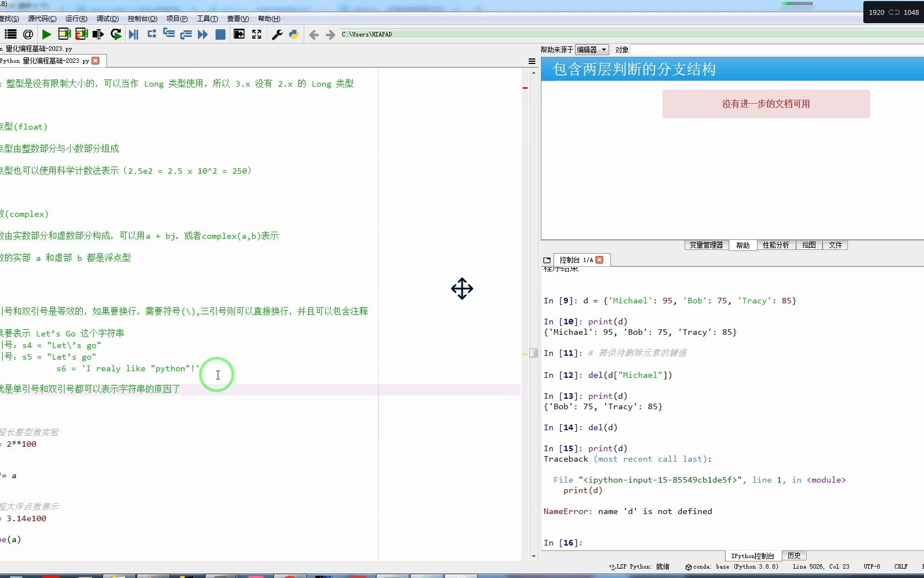Expand the help source 编辑器 dropdown
Viewport: 924px width, 578px height.
pyautogui.click(x=592, y=50)
